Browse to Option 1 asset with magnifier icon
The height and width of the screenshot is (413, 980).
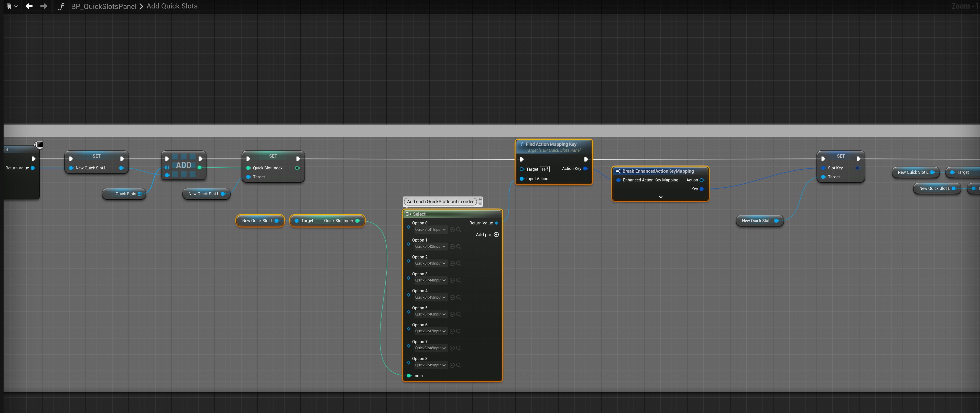[459, 246]
